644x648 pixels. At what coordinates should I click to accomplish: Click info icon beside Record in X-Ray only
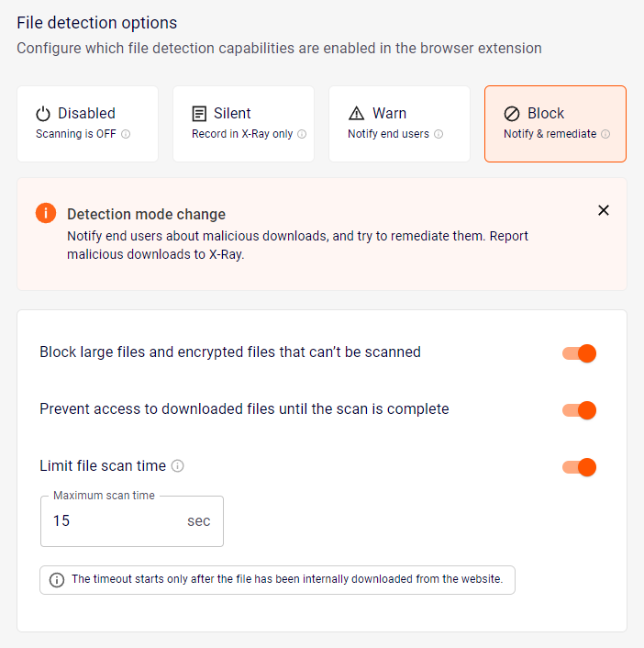point(302,134)
